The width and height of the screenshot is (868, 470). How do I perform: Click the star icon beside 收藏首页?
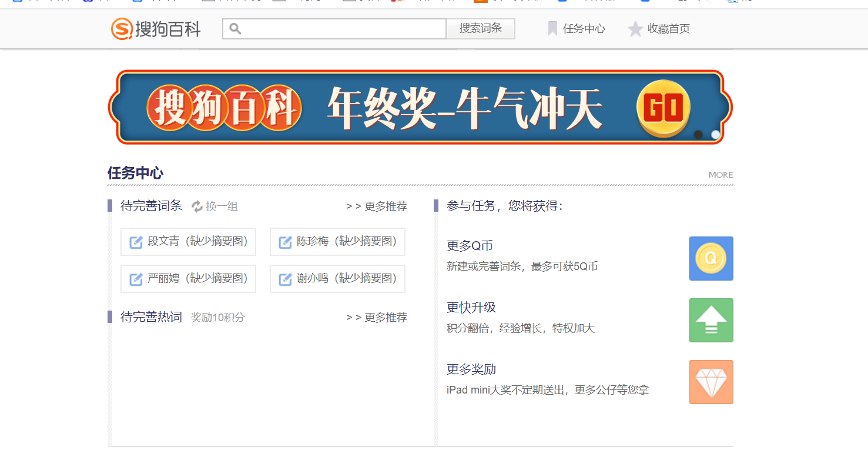pos(635,29)
